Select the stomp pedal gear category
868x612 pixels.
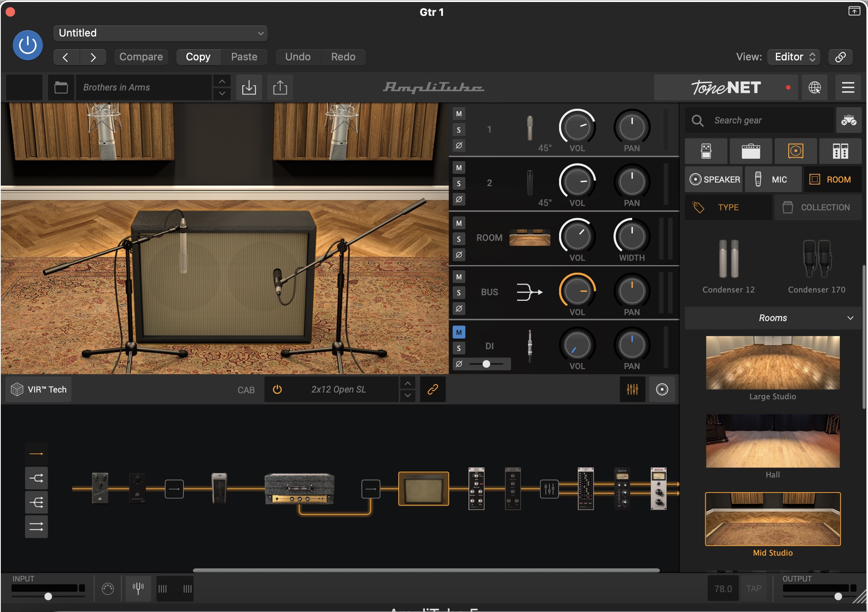click(706, 151)
